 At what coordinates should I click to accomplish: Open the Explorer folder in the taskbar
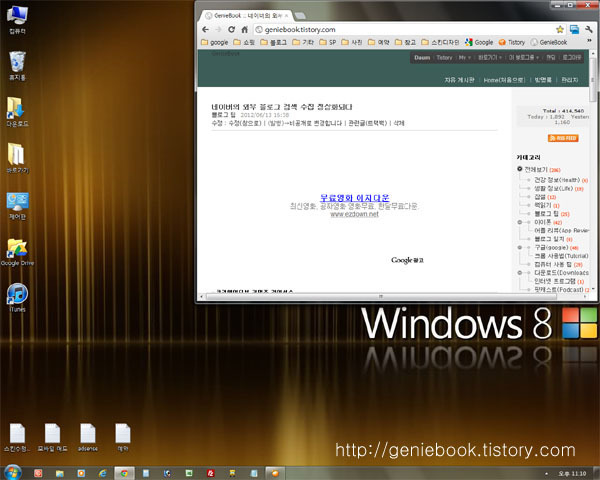click(x=59, y=473)
